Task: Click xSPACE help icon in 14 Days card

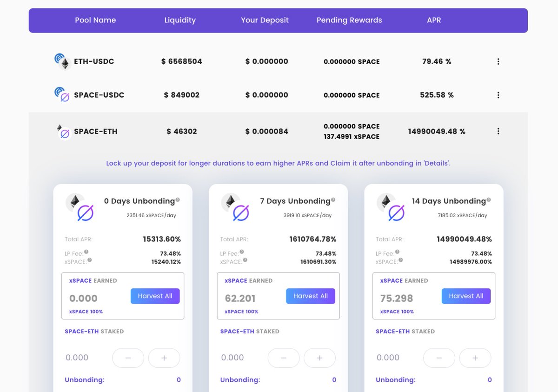Action: pyautogui.click(x=401, y=260)
